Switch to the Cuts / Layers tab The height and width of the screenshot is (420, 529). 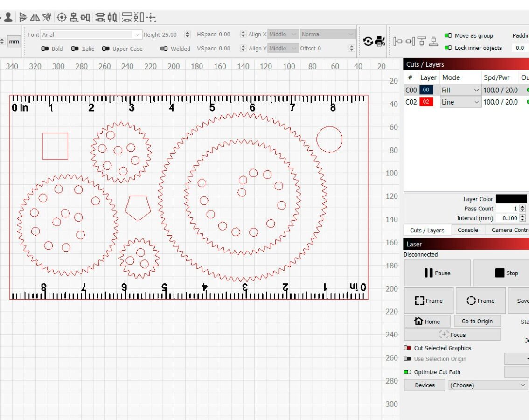point(427,231)
